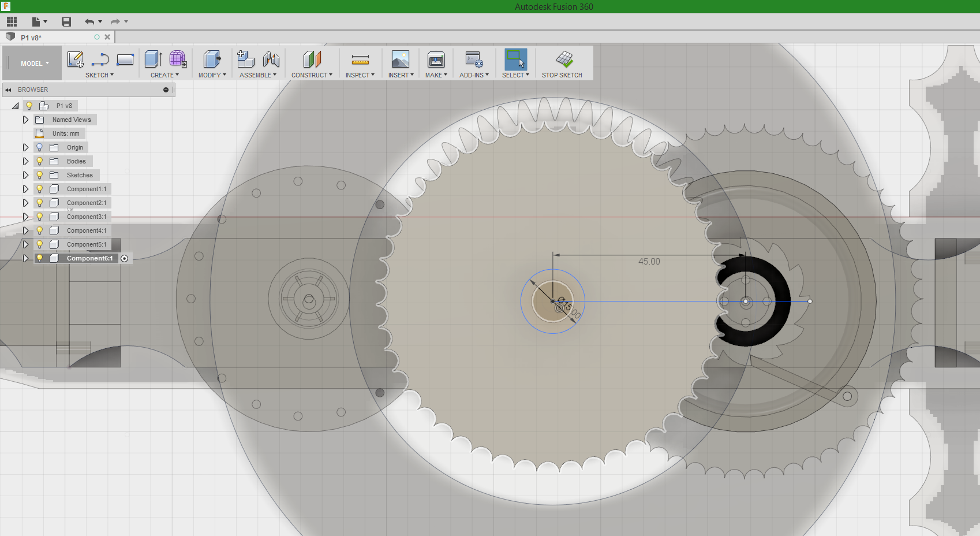Click the 45.00 sketch dimension
Image resolution: width=980 pixels, height=536 pixels.
pos(649,262)
